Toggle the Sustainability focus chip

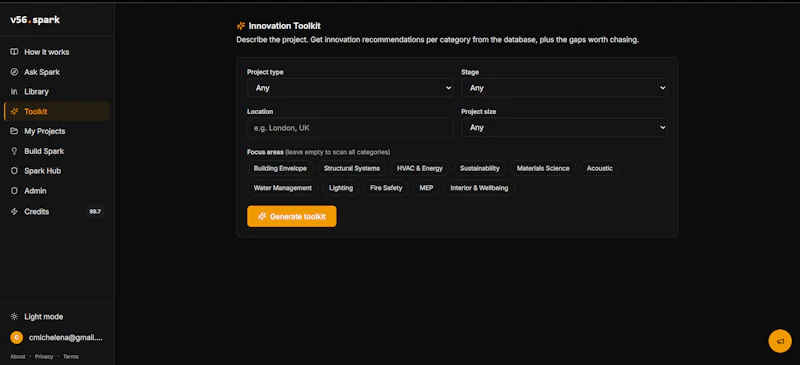coord(480,168)
